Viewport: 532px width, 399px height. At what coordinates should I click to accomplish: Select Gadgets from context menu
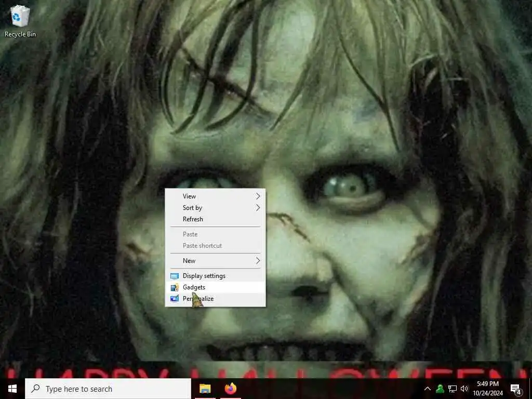point(215,287)
